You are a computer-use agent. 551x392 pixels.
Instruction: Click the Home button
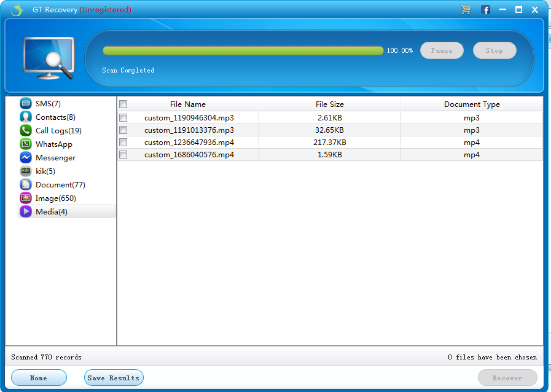39,378
